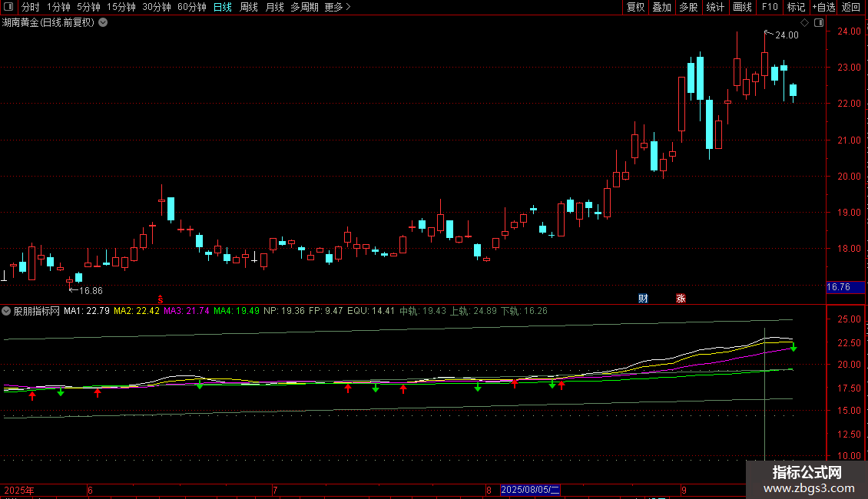The image size is (868, 499).
Task: Open the 复权 adjustment menu
Action: pyautogui.click(x=635, y=7)
